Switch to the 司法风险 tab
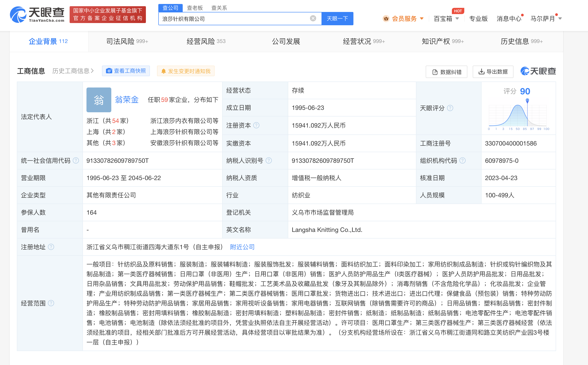This screenshot has width=588, height=365. pyautogui.click(x=127, y=41)
